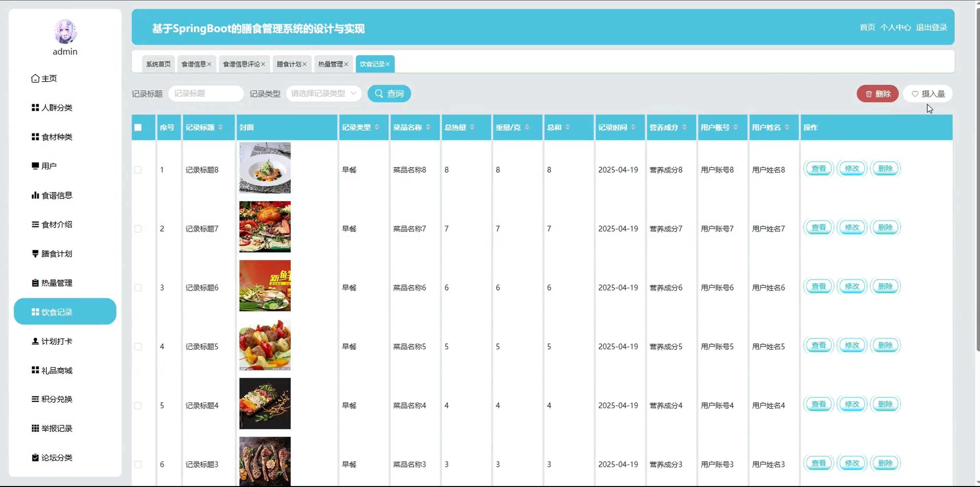Click the page vertical scrollbar

[978, 179]
